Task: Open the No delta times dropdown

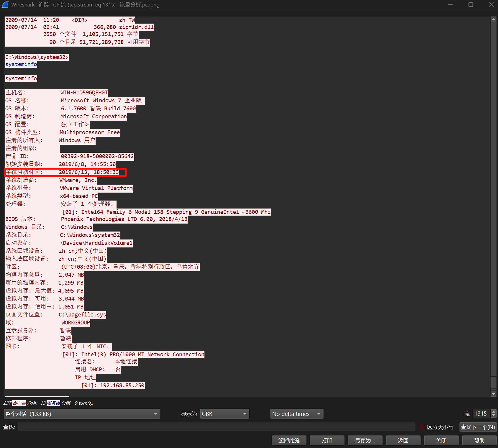Action: (297, 414)
